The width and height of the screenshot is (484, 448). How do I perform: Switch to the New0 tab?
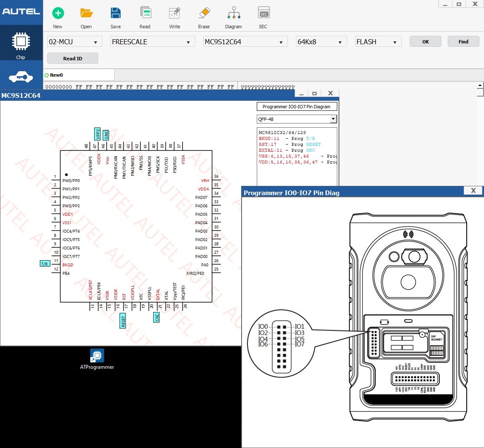coord(56,75)
